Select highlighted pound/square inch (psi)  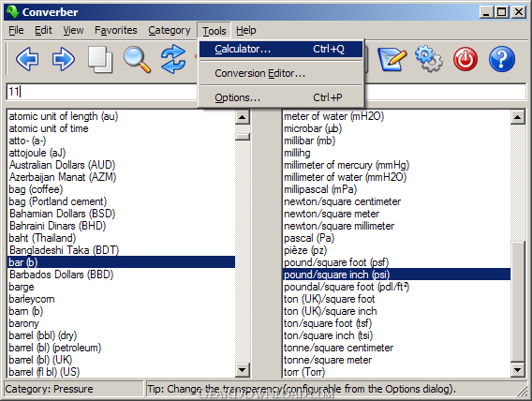[x=396, y=275]
